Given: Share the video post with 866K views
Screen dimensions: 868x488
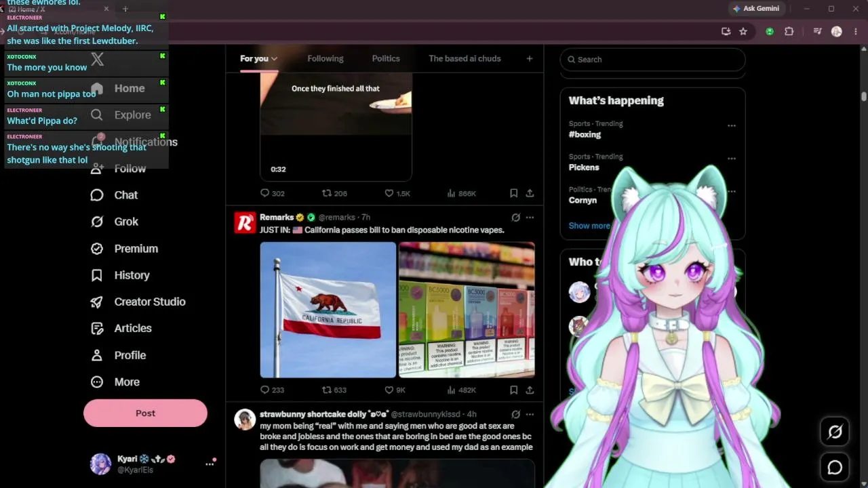Looking at the screenshot, I should [530, 193].
